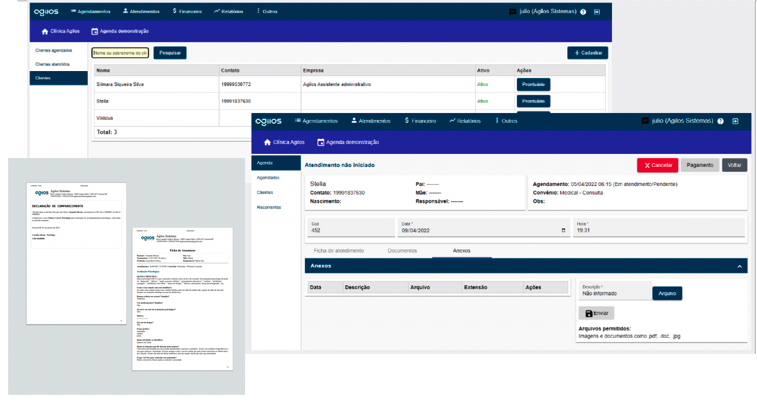Open the Outros menu in the back window
Viewport: 757px width, 404px height.
point(267,12)
